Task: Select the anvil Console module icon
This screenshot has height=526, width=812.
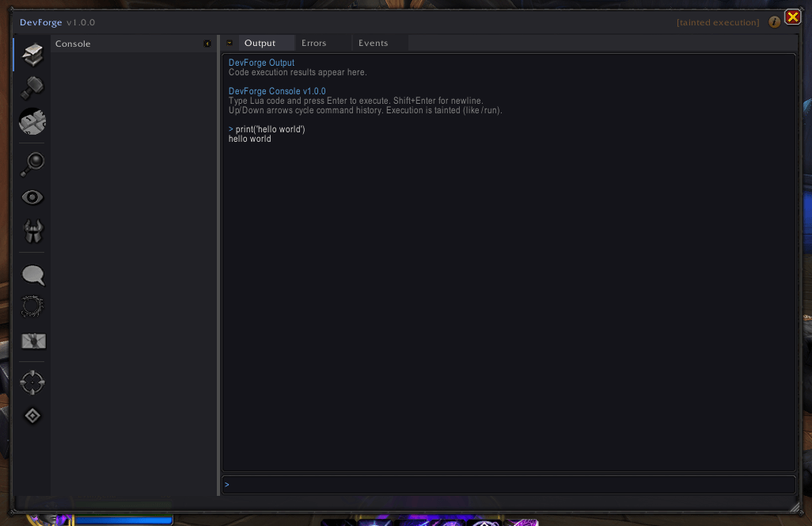Action: 32,55
